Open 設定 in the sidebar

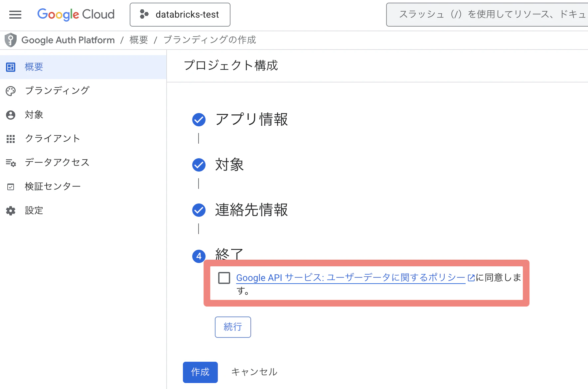[x=83, y=210]
